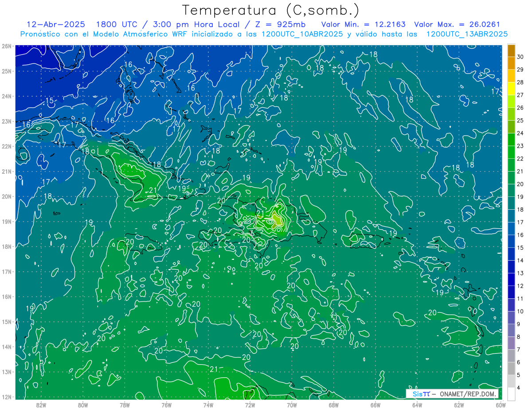The width and height of the screenshot is (532, 411).
Task: Click the orange-yellow swatch between 28 and 29
Action: 511,76
